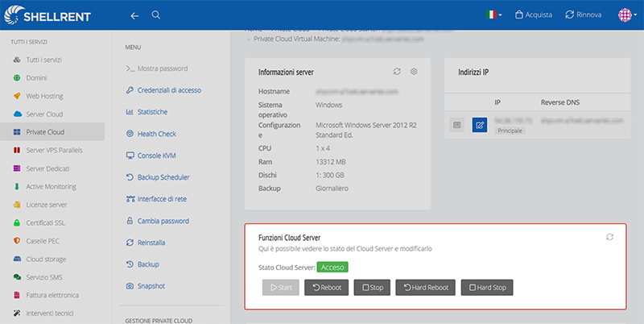Expand the Italian flag language dropdown

493,15
